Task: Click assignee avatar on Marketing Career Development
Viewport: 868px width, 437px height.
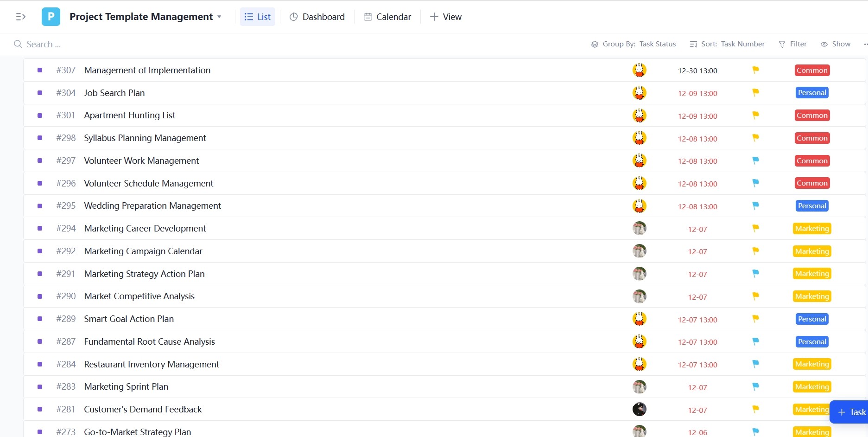Action: coord(639,228)
